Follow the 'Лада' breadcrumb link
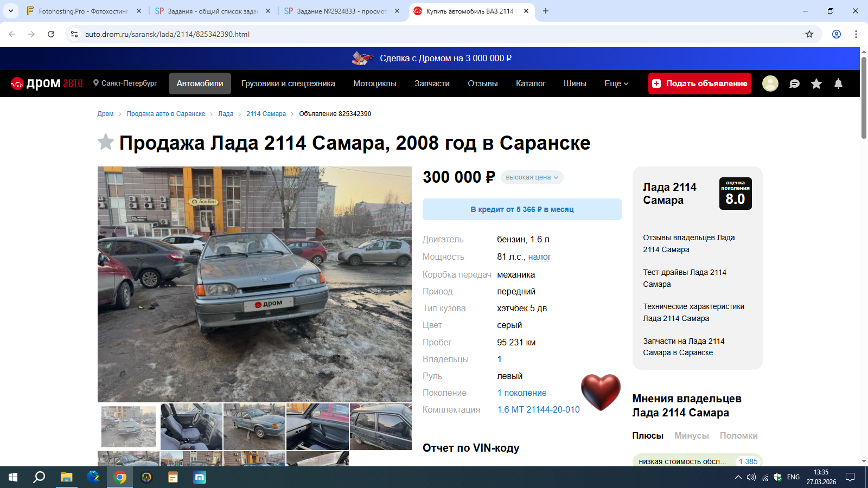The width and height of the screenshot is (868, 488). (226, 114)
